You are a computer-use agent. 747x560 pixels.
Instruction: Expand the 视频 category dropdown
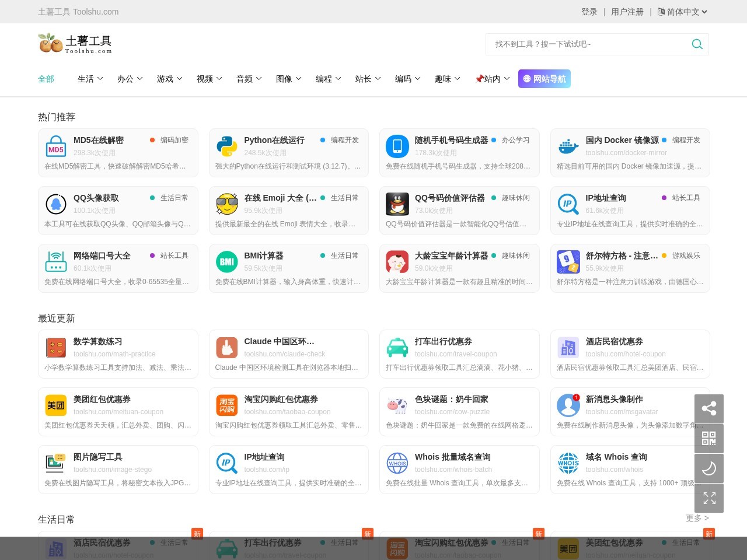pyautogui.click(x=210, y=79)
